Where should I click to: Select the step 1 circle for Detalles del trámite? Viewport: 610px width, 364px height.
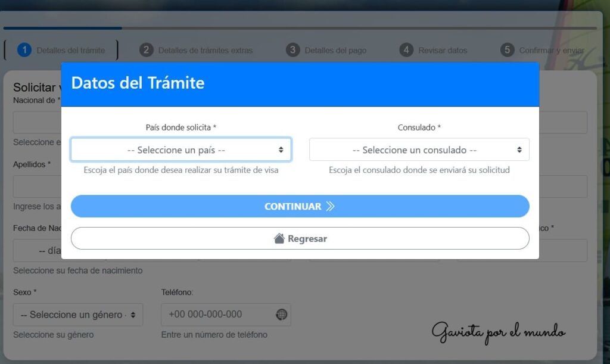click(24, 50)
